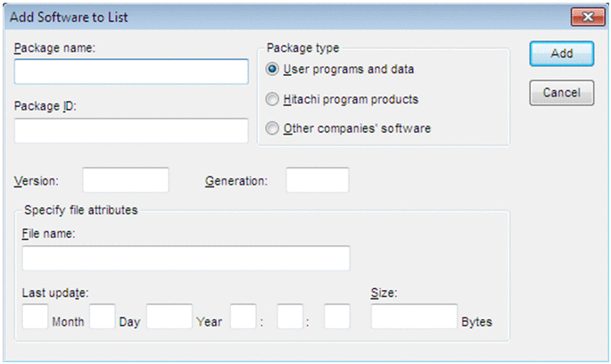The width and height of the screenshot is (611, 364).
Task: Select the Generation input box
Action: [317, 179]
